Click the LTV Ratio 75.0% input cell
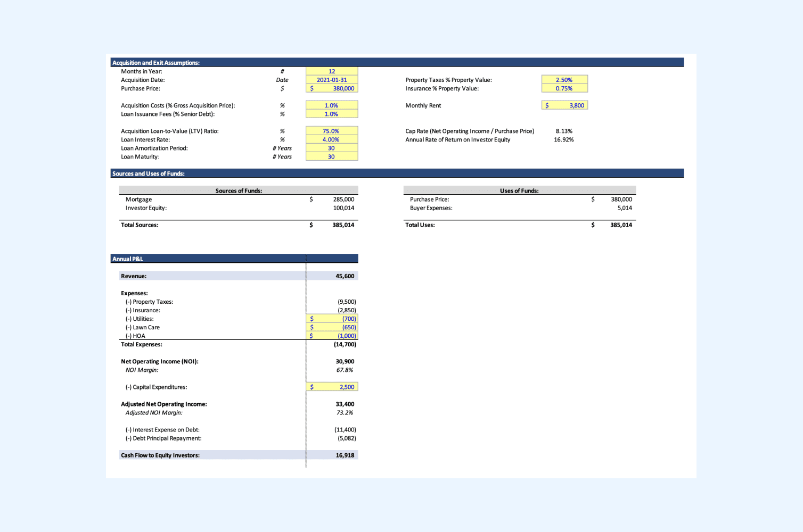 [332, 131]
